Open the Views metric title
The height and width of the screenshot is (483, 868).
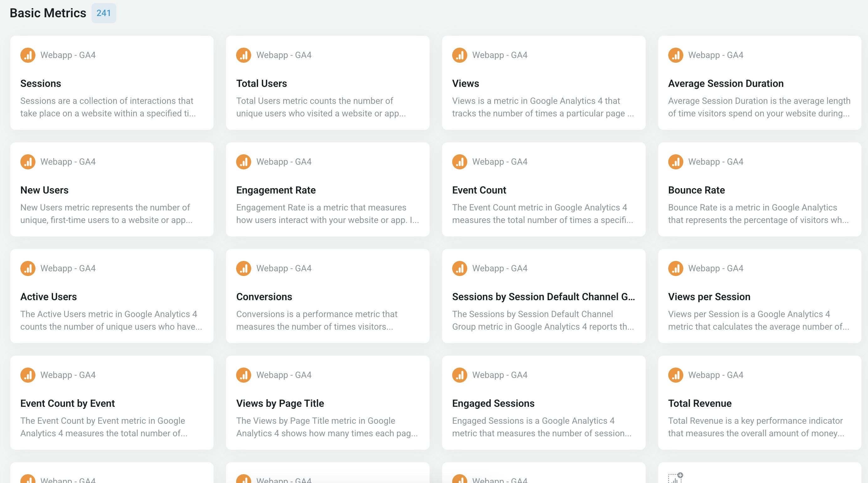tap(465, 84)
